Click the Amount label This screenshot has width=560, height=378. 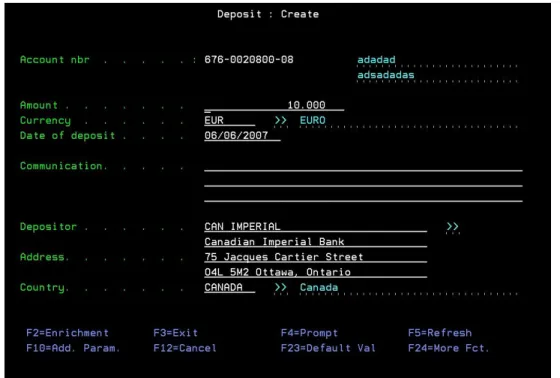[39, 105]
